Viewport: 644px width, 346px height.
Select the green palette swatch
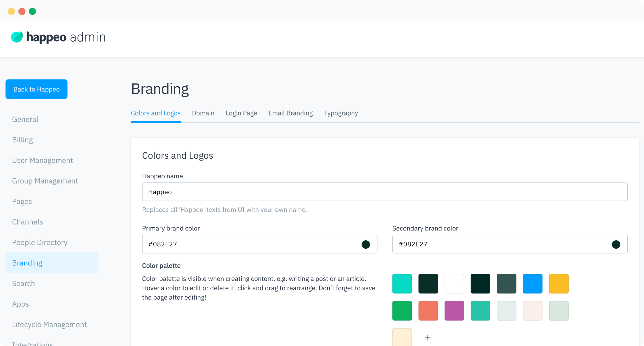(402, 311)
